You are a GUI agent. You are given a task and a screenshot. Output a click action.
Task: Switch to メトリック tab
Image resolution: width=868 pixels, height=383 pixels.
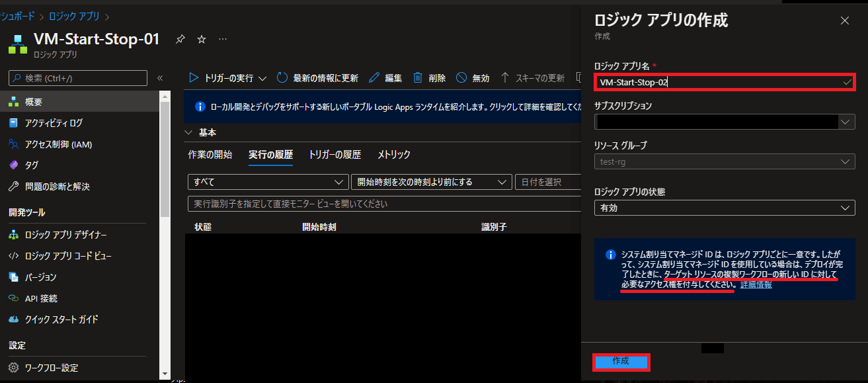394,154
